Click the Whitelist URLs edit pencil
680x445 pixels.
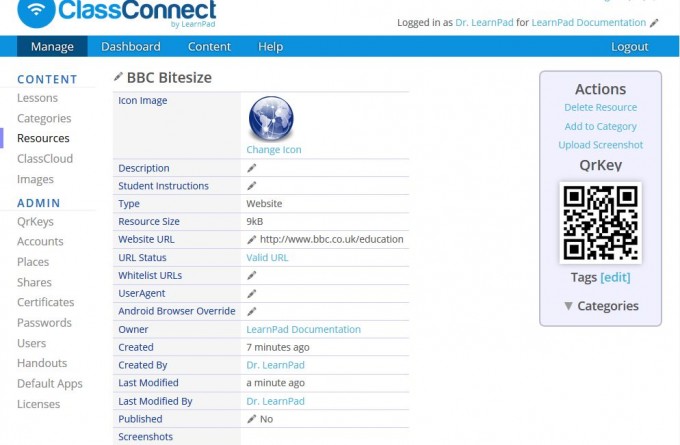(x=252, y=275)
